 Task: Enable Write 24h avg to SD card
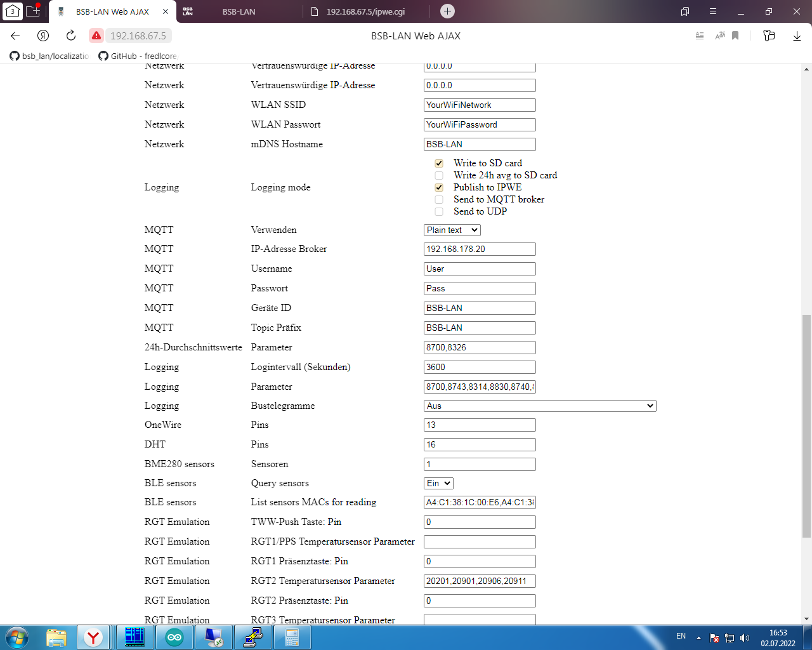(x=439, y=175)
